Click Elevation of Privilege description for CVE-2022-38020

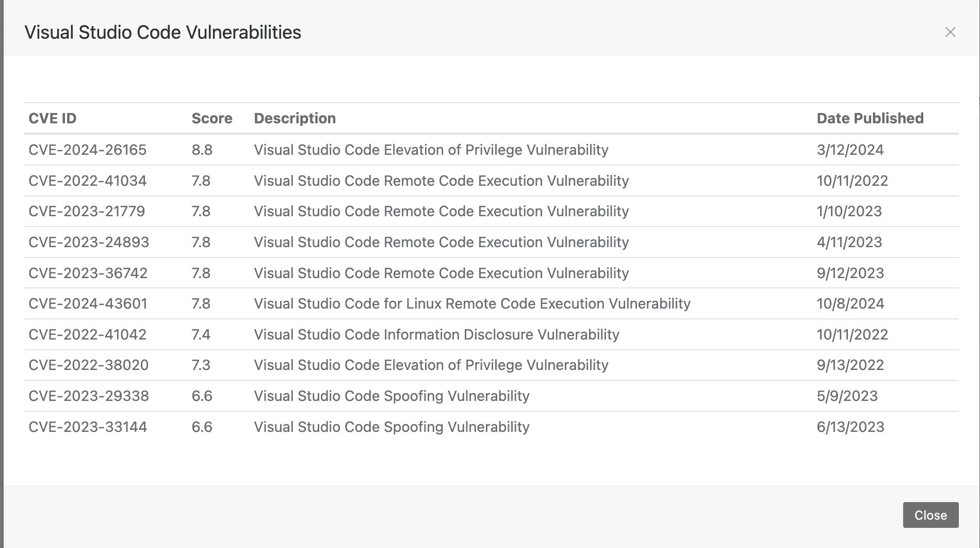(431, 365)
